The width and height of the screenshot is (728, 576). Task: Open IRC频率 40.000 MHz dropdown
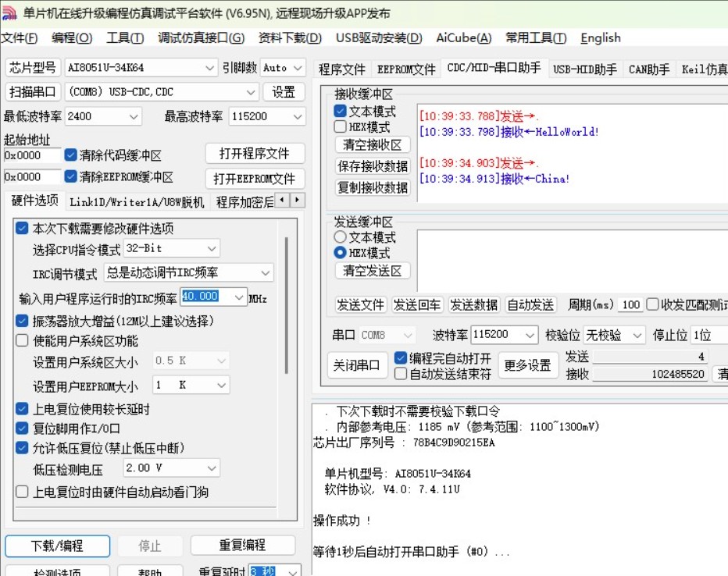pyautogui.click(x=213, y=297)
